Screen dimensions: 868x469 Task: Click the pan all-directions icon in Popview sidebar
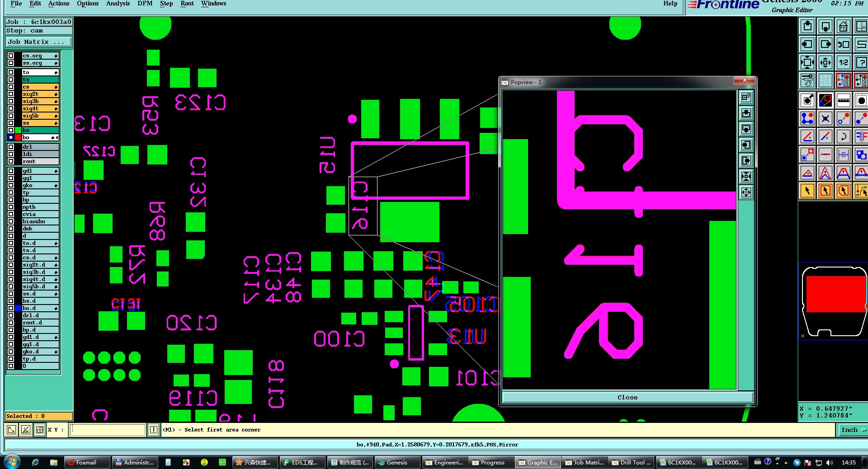(x=746, y=192)
